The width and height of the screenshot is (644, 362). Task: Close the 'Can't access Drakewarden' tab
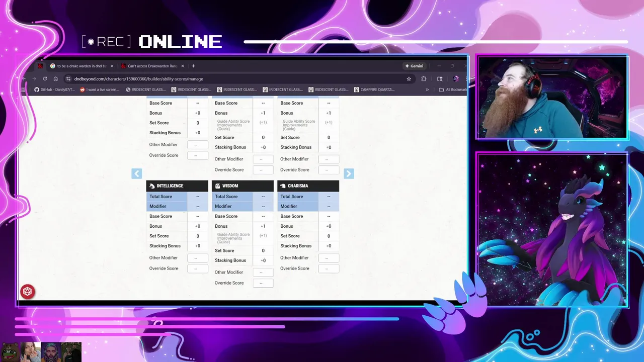click(183, 66)
